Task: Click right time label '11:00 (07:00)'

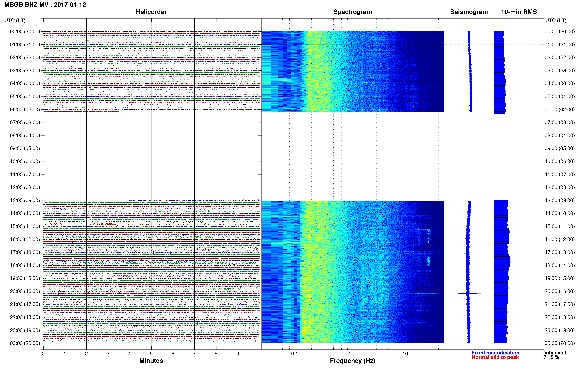Action: (x=560, y=174)
